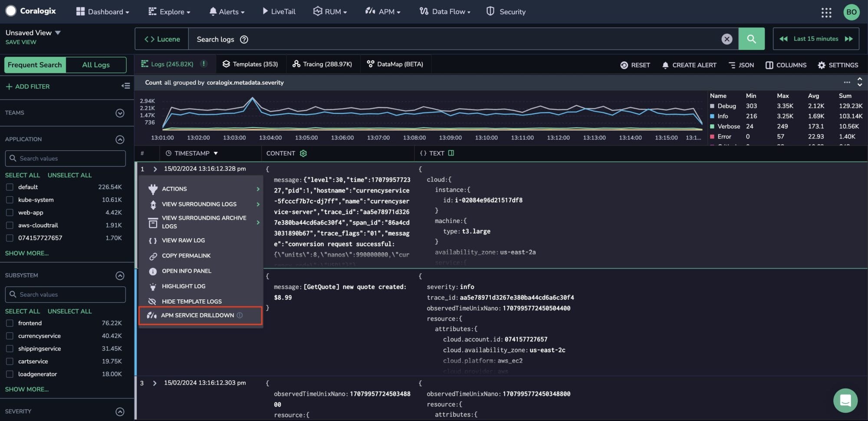868x421 pixels.
Task: Open the Explore dropdown menu
Action: (169, 12)
